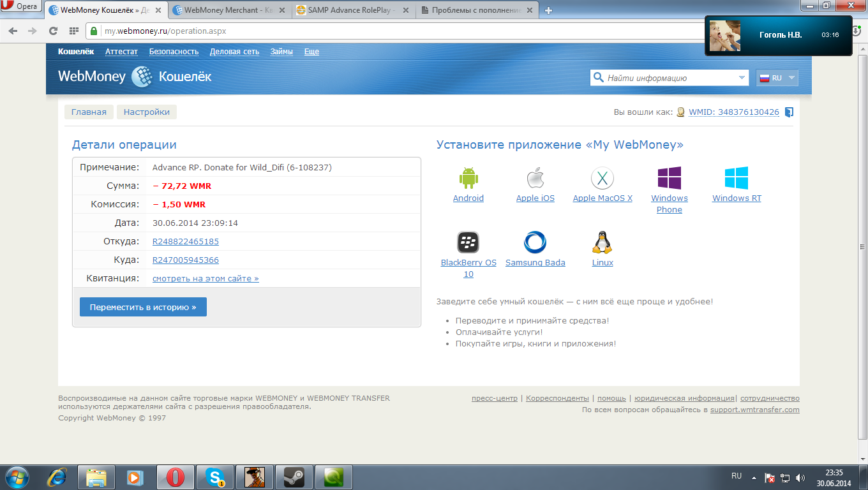
Task: Click the vertical page scrollbar
Action: [x=862, y=246]
